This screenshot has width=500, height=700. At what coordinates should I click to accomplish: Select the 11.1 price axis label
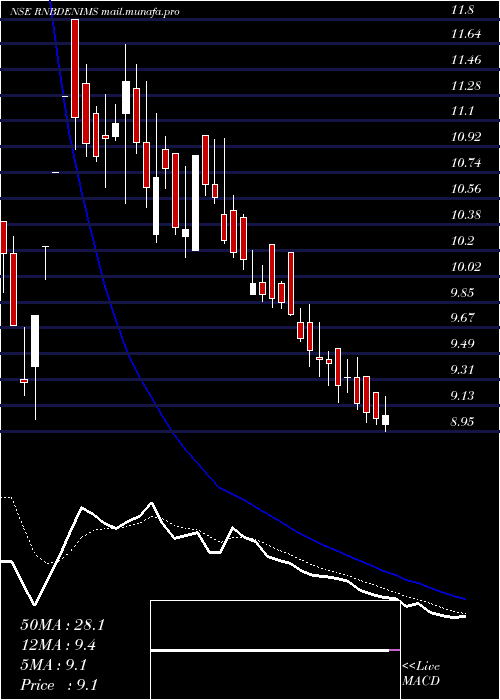462,112
